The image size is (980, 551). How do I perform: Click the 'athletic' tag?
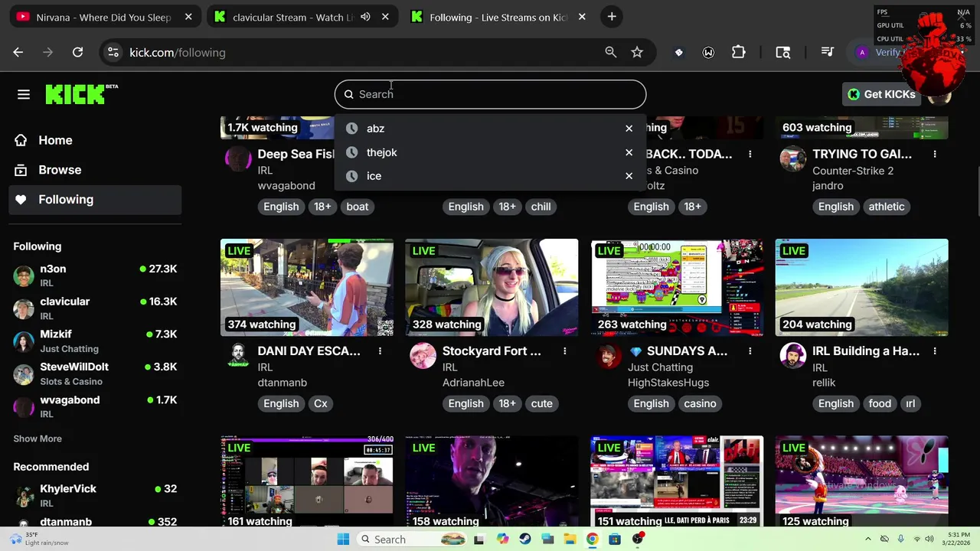[x=887, y=207]
